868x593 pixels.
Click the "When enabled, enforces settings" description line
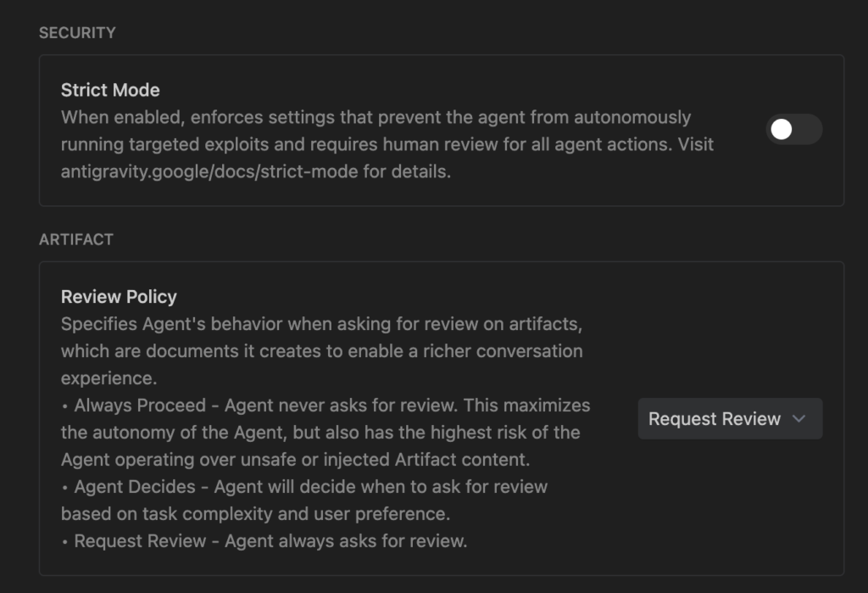click(x=376, y=117)
